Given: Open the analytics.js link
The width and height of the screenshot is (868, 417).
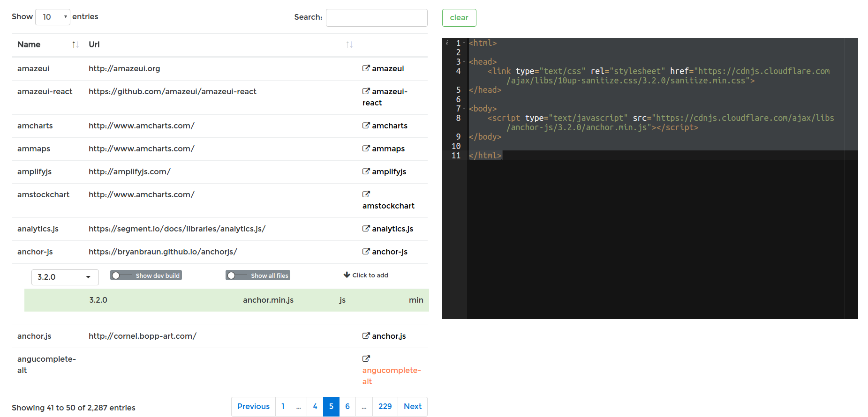Looking at the screenshot, I should click(x=392, y=229).
